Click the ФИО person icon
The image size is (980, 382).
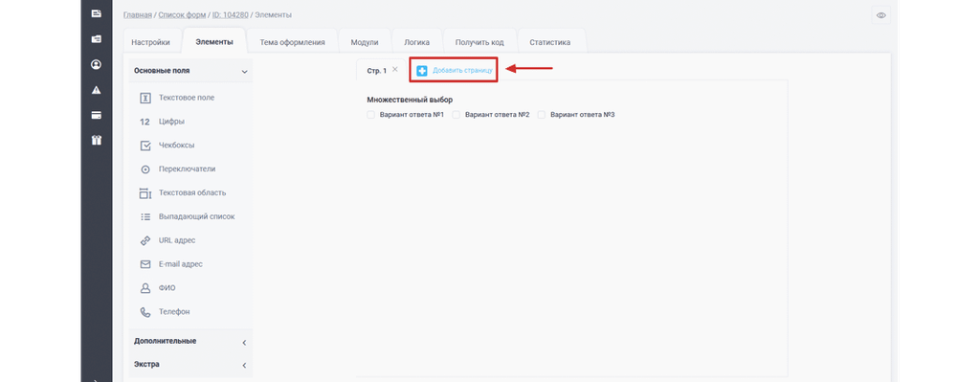145,288
